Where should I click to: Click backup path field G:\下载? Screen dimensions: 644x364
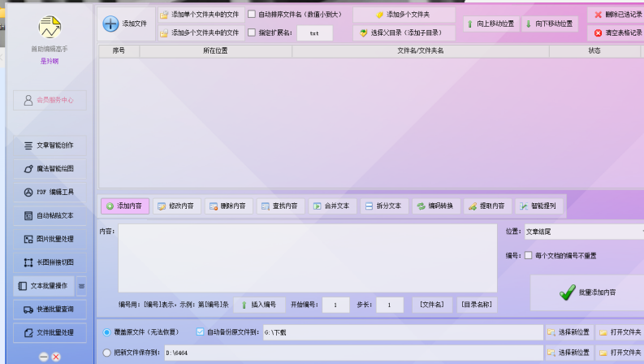(403, 332)
